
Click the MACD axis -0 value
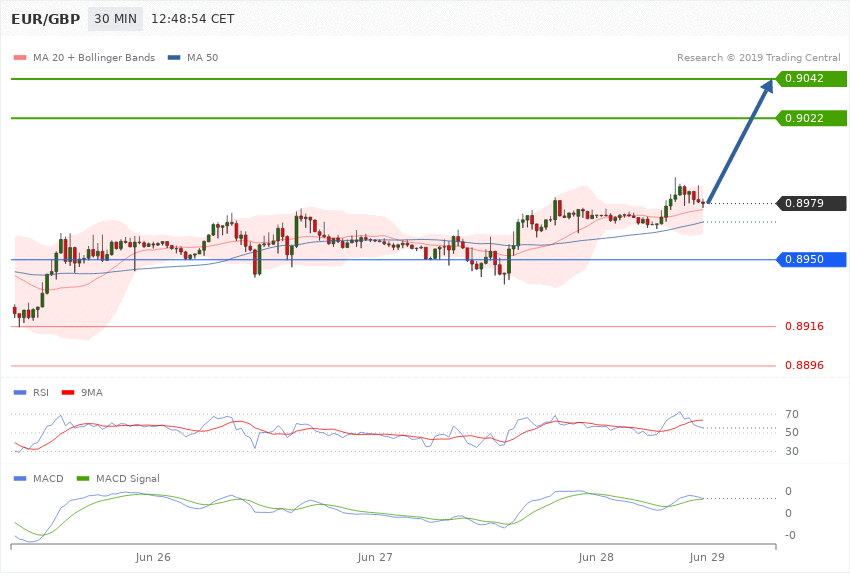pos(788,535)
